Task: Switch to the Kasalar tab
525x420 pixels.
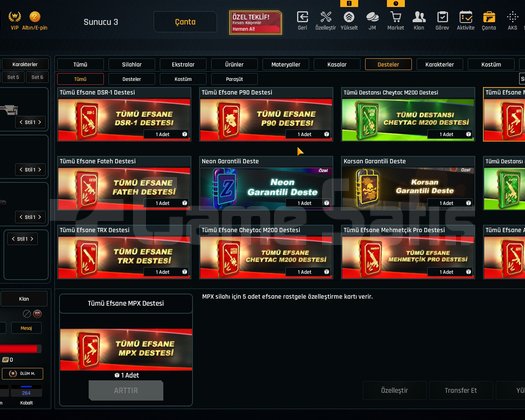Action: coord(337,64)
